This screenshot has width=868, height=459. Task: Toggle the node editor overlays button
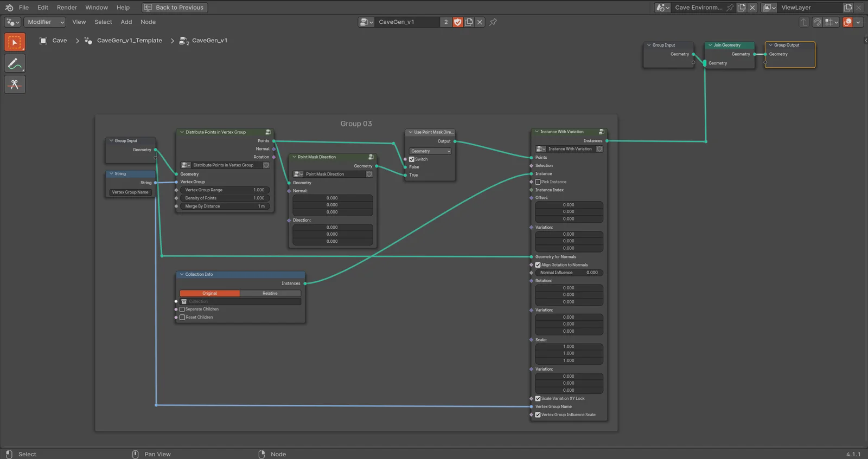tap(847, 22)
